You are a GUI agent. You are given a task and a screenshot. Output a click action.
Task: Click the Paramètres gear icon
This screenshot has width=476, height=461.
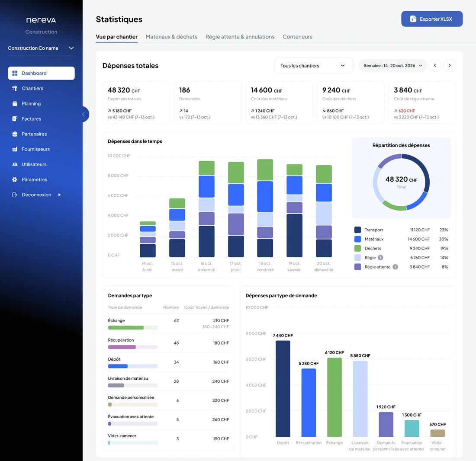15,179
